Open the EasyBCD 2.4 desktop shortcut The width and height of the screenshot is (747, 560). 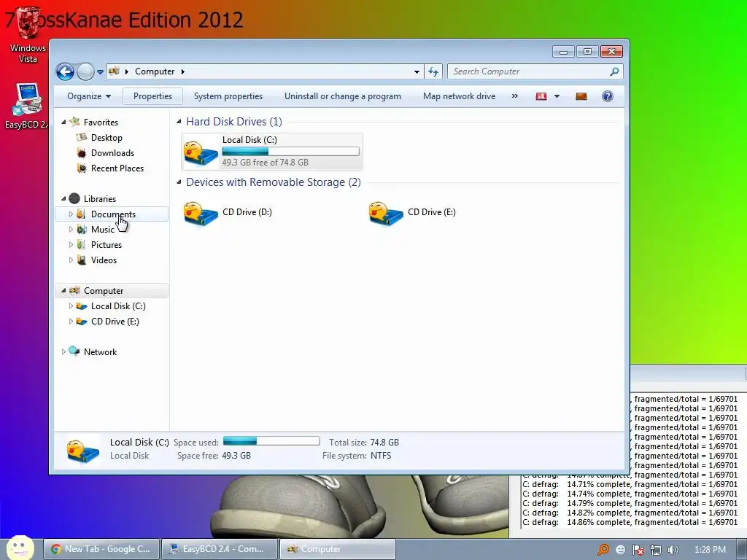point(27,106)
